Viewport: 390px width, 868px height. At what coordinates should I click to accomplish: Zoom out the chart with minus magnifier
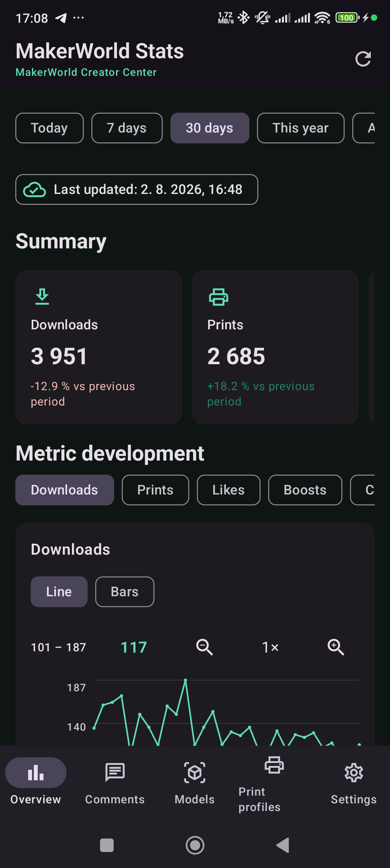204,647
